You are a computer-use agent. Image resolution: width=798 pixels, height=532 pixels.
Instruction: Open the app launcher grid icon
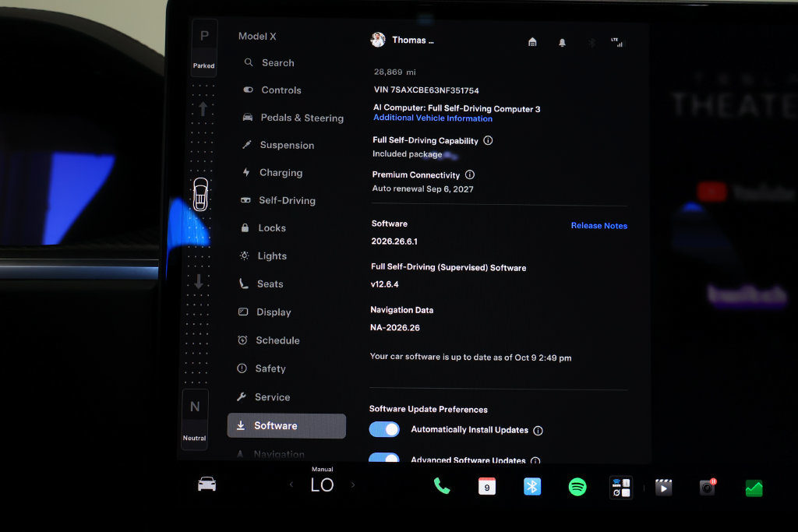[x=621, y=488]
